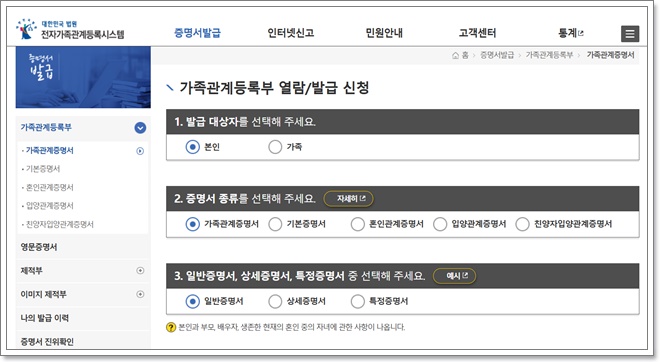Click the 전자가족관계등록시스템 site title
Viewport: 660px width, 362px height.
point(82,35)
